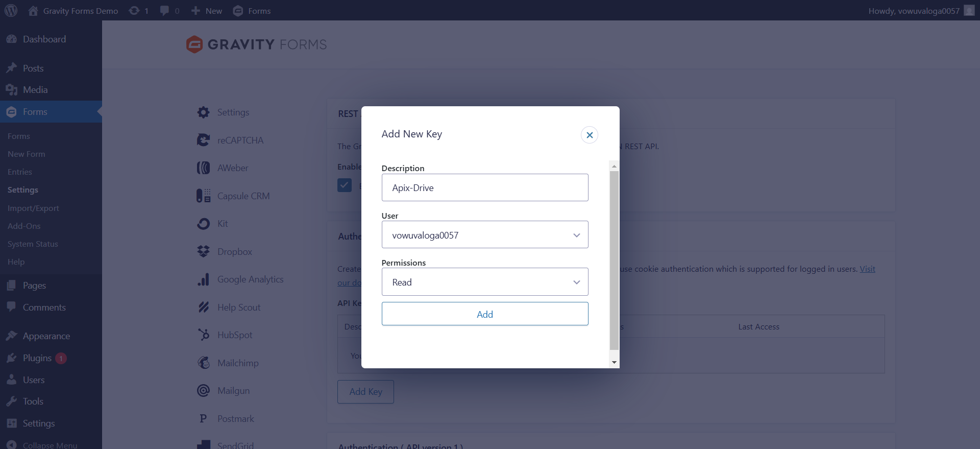Viewport: 980px width, 449px height.
Task: Click the HubSpot icon
Action: coord(204,335)
